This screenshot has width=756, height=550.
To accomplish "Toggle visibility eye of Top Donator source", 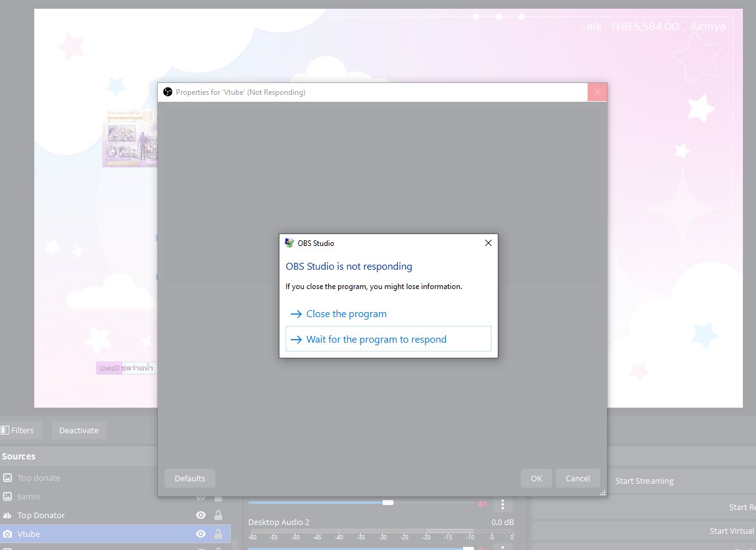I will 201,515.
